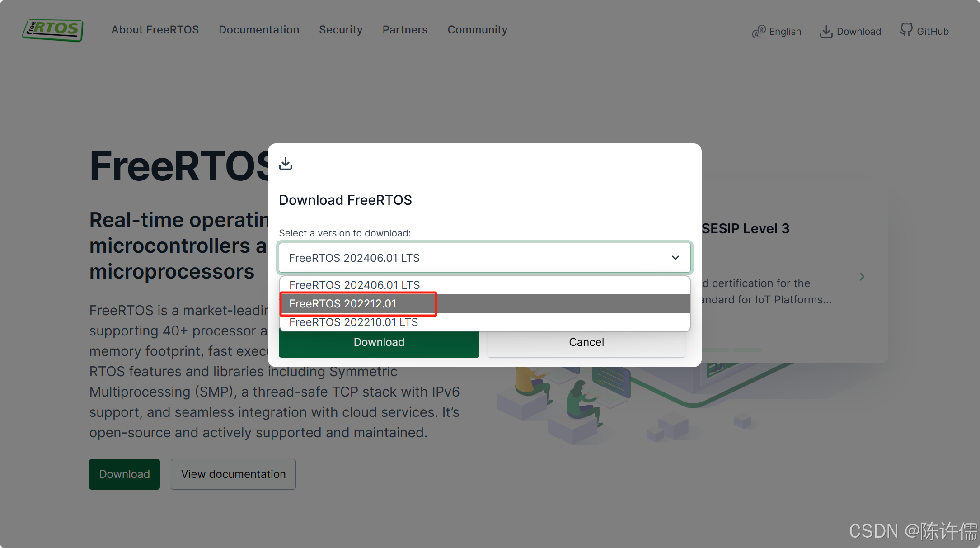Click the English language globe icon
This screenshot has width=980, height=548.
pyautogui.click(x=759, y=32)
